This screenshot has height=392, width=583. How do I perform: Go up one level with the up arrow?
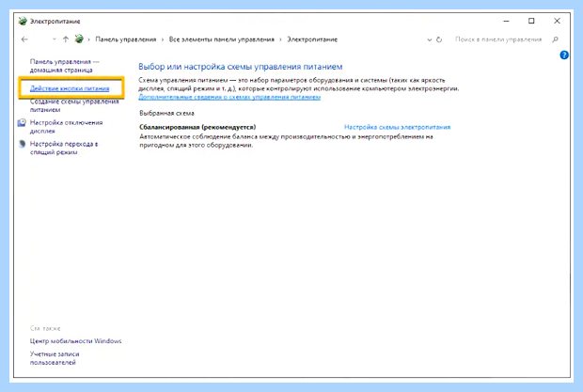pos(66,39)
